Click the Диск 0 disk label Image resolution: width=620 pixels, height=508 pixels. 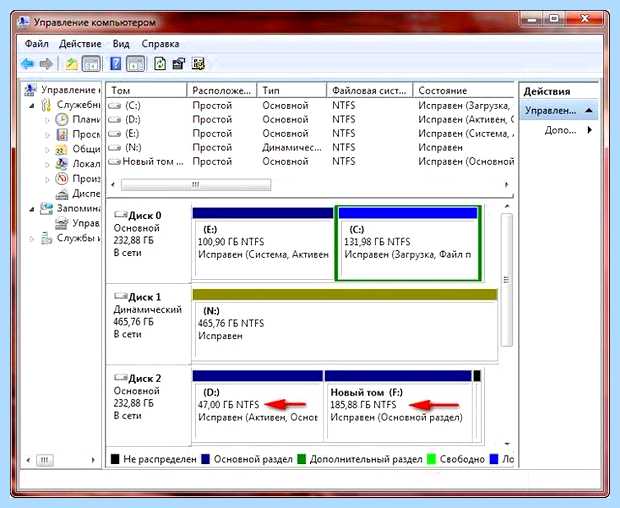click(x=145, y=215)
